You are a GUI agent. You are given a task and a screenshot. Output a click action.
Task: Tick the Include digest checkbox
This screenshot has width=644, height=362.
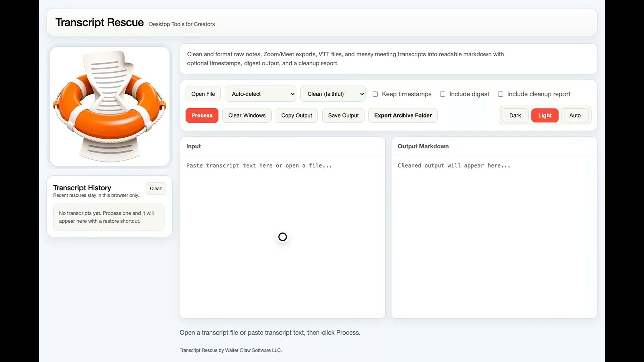pyautogui.click(x=443, y=94)
